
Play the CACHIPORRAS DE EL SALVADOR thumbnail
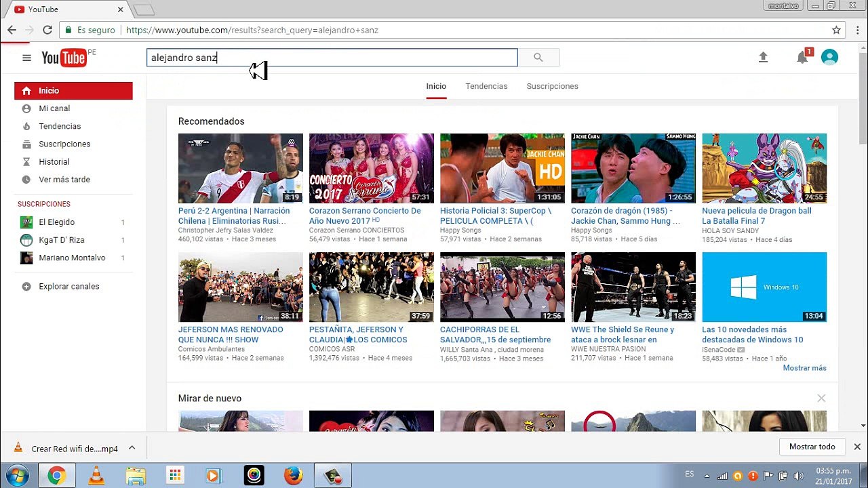(x=502, y=287)
